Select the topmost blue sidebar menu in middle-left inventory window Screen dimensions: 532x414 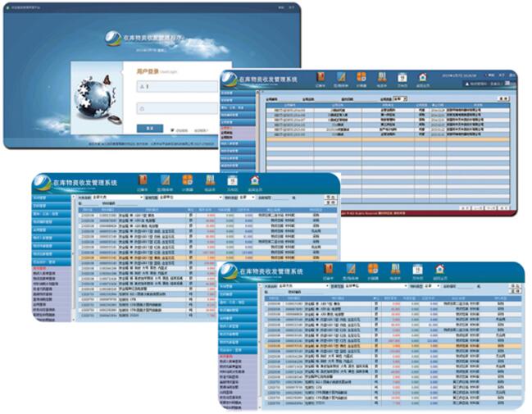click(x=52, y=198)
